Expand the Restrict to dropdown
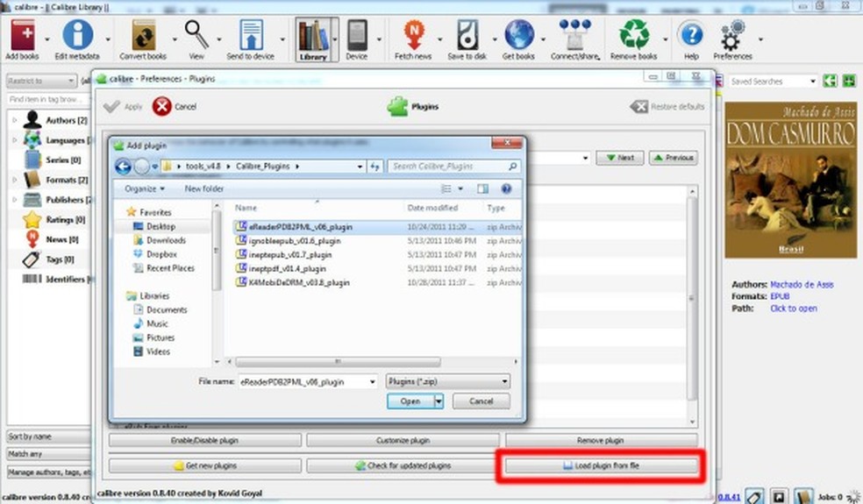863x504 pixels. [x=42, y=81]
